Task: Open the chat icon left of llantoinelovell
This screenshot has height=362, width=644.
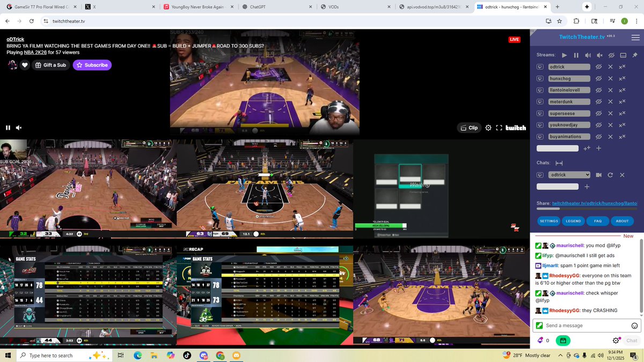Action: point(540,90)
